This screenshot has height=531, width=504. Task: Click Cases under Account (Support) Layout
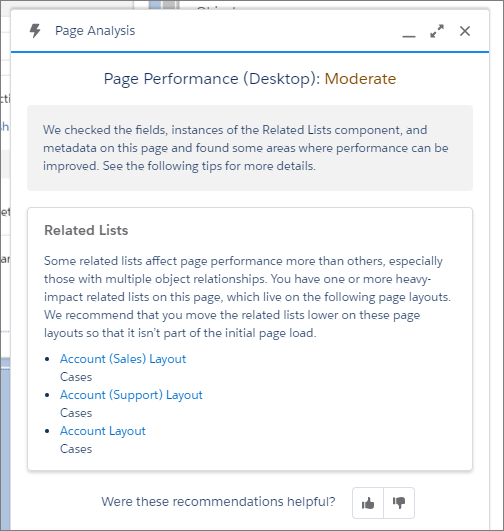76,413
